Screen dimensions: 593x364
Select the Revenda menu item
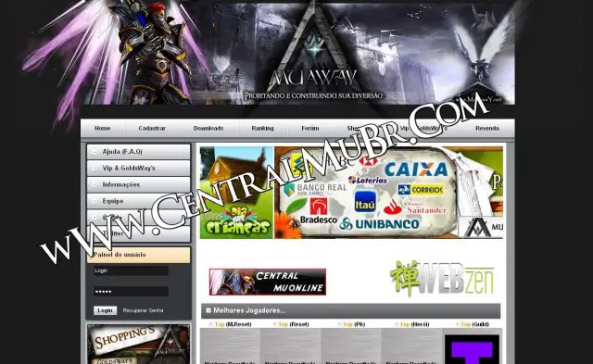[x=487, y=129]
